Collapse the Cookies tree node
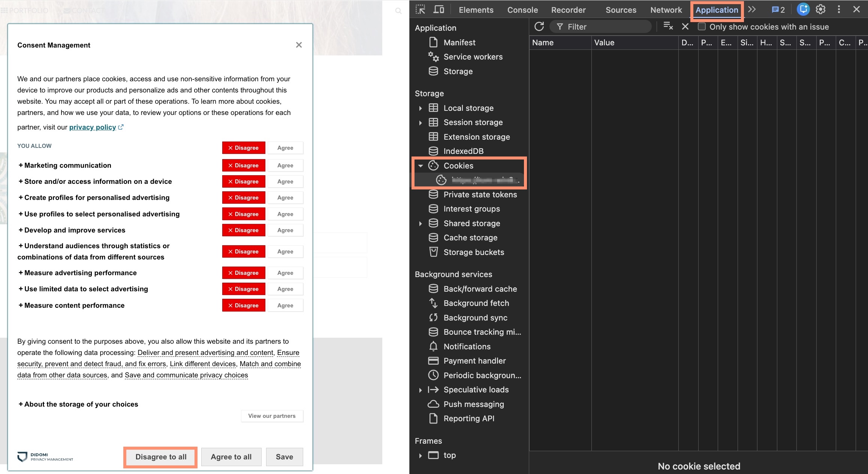Viewport: 868px width, 474px height. click(421, 166)
